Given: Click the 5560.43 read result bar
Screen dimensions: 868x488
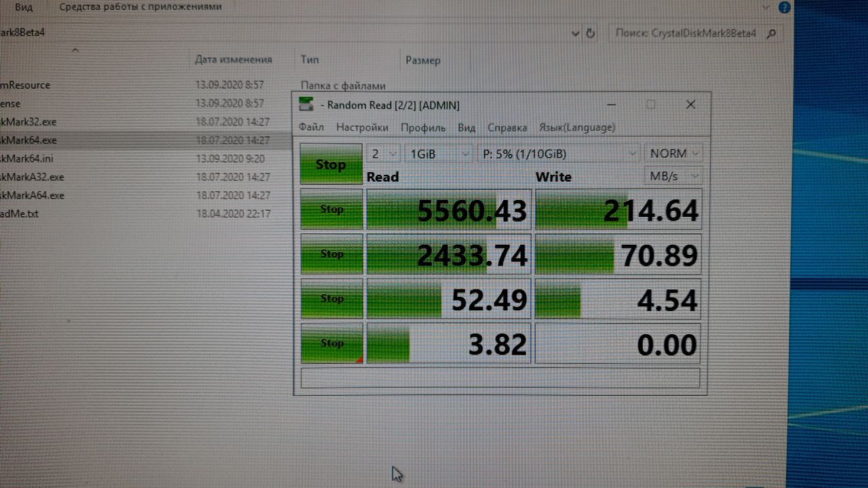Looking at the screenshot, I should click(448, 210).
